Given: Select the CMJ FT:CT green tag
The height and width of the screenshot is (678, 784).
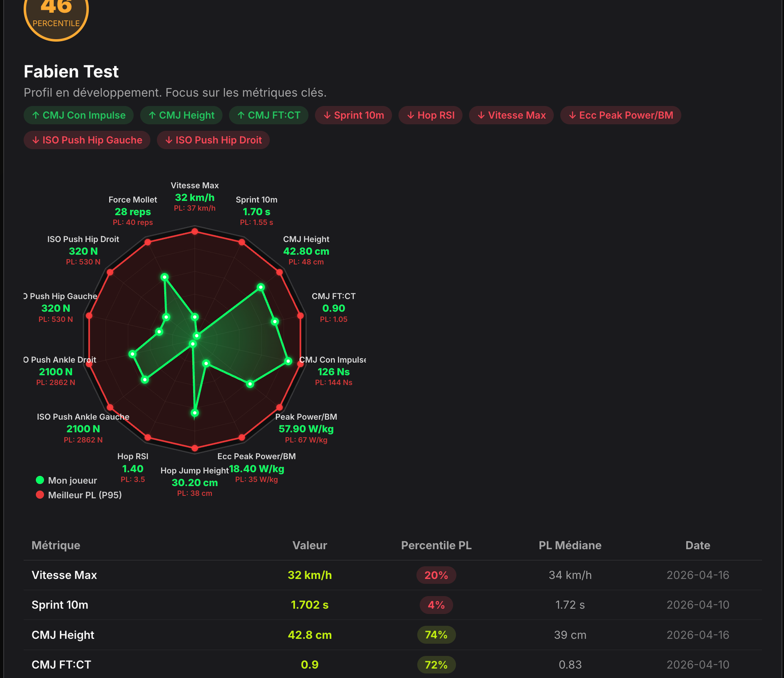Looking at the screenshot, I should 269,115.
